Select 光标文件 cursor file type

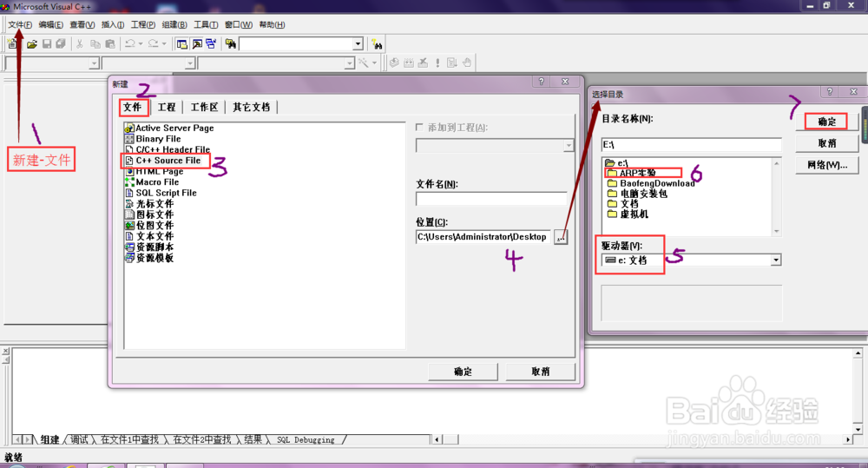149,204
